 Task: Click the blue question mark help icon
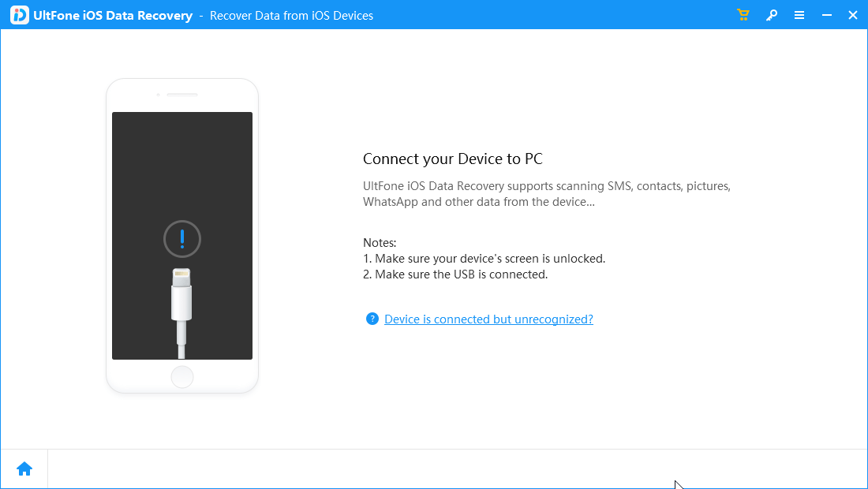coord(372,319)
